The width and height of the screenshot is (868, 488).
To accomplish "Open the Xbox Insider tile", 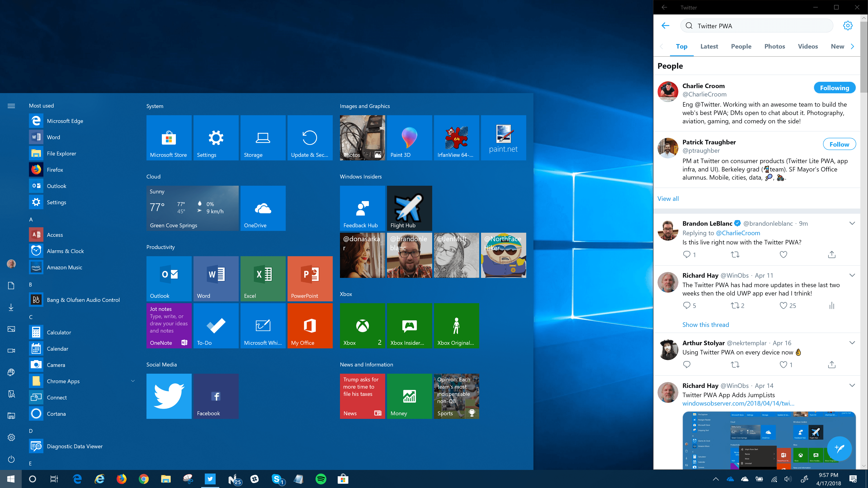I will click(x=409, y=326).
